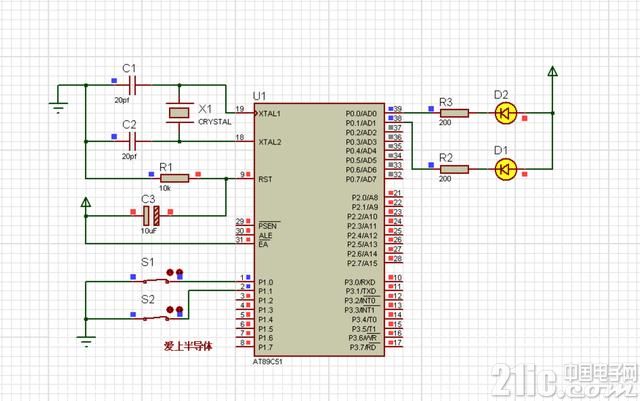Viewport: 640px width, 401px height.
Task: Select power terminal arrow above the LEDs
Action: (x=552, y=72)
